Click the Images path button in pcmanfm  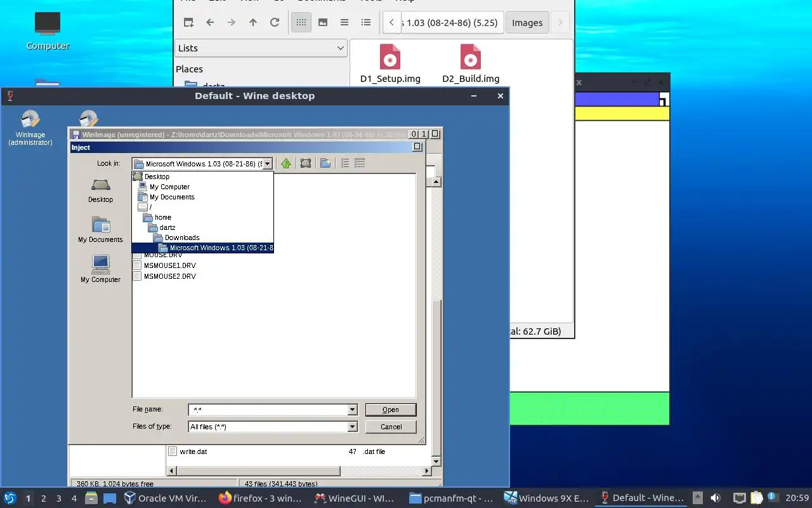coord(527,22)
